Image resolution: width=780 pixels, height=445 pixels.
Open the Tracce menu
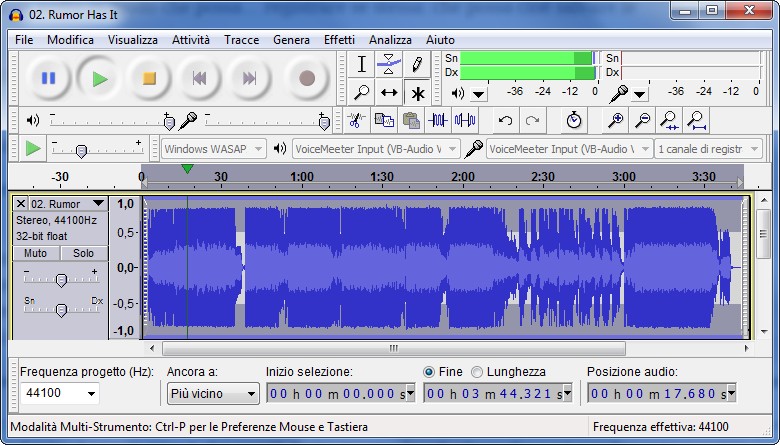click(241, 40)
